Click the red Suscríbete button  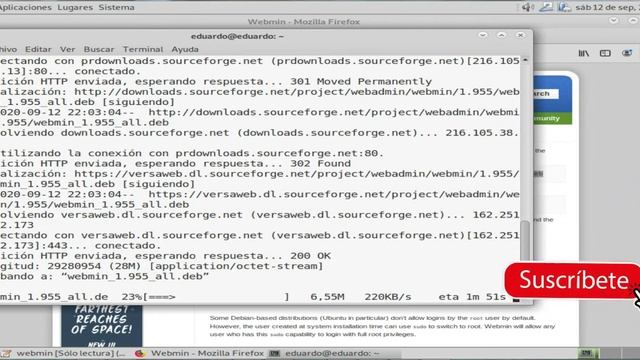(x=572, y=280)
